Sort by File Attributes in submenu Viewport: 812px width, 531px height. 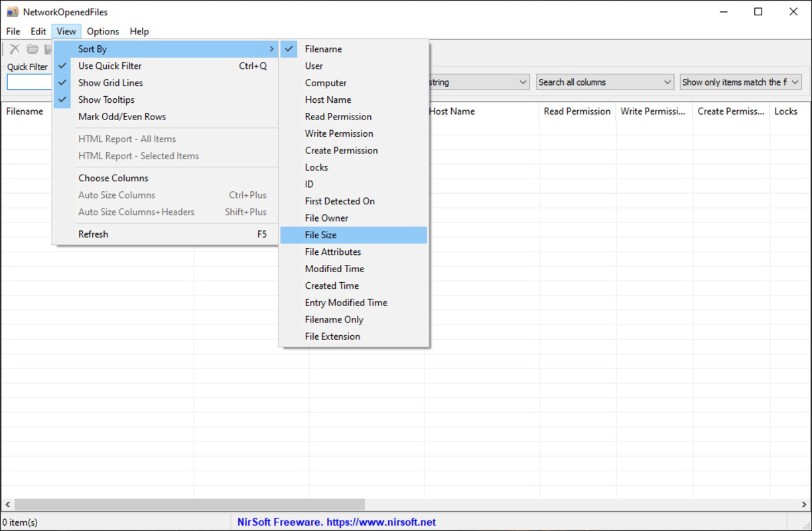(x=354, y=252)
